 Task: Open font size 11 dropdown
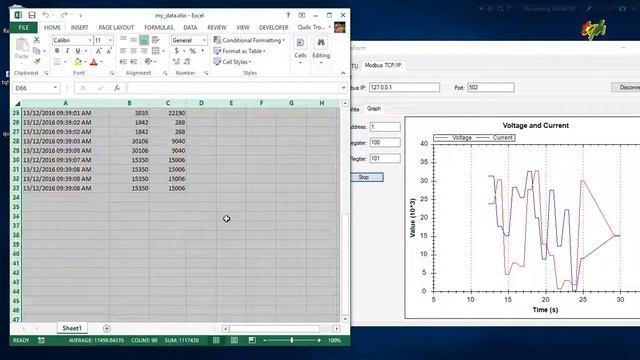coord(110,40)
